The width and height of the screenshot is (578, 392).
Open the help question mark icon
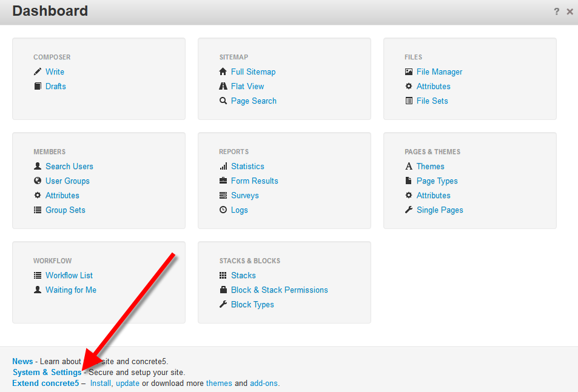point(556,12)
